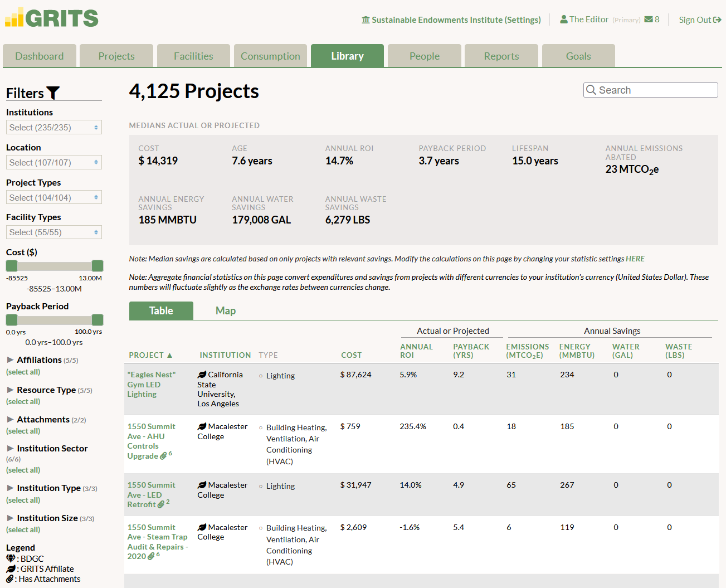Click the Payback Period slider minimum handle
726x588 pixels.
click(12, 320)
